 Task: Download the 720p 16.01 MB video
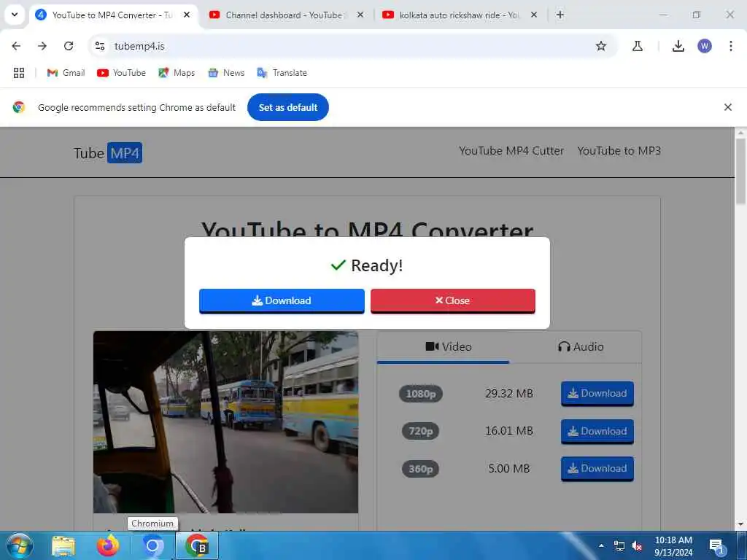click(x=597, y=432)
